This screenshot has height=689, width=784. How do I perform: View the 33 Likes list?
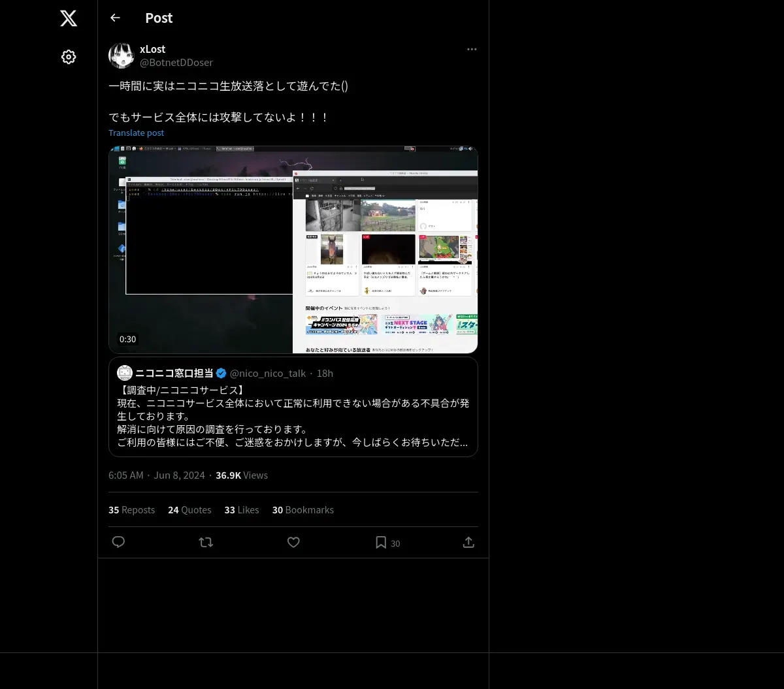(x=242, y=509)
